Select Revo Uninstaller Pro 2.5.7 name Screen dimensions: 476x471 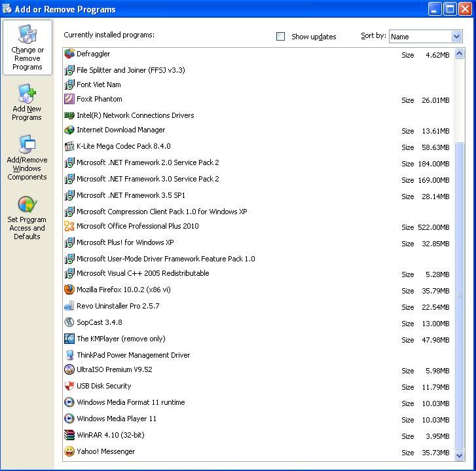click(118, 306)
